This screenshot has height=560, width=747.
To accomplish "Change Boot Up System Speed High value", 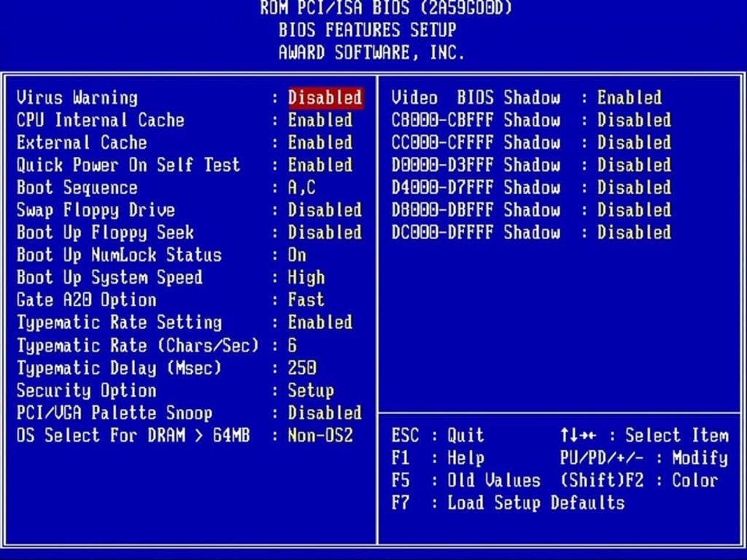I will [306, 278].
